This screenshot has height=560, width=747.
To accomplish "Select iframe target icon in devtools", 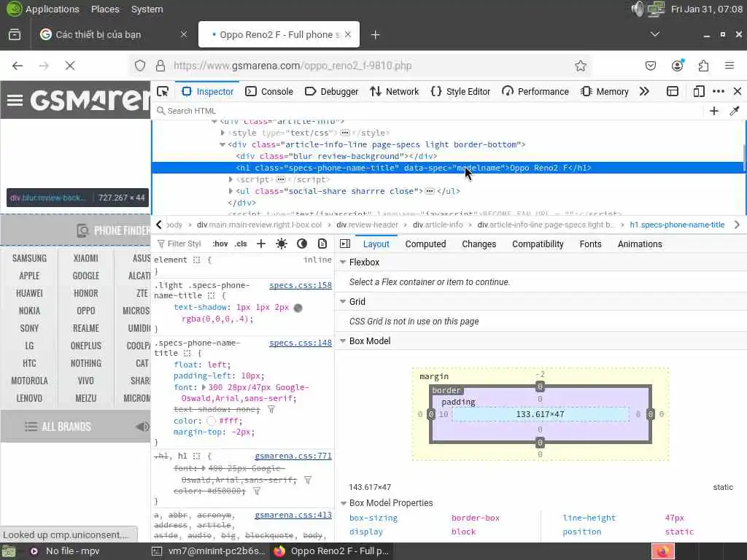I will (672, 91).
